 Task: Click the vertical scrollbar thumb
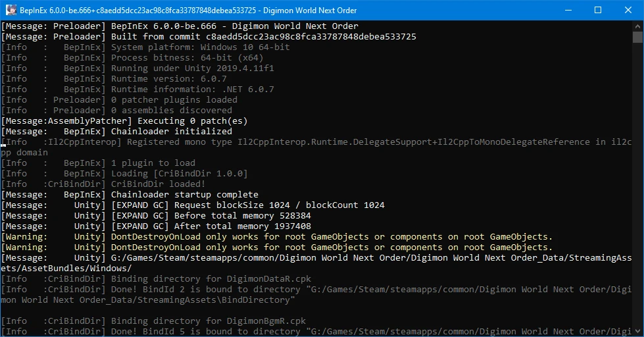(637, 37)
